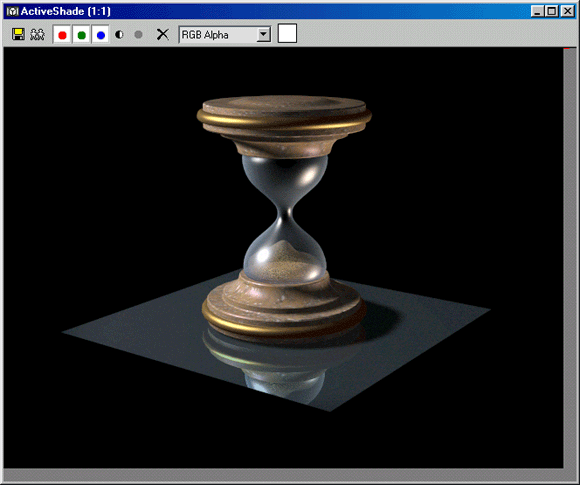
Task: Toggle the blue channel display
Action: pos(100,35)
